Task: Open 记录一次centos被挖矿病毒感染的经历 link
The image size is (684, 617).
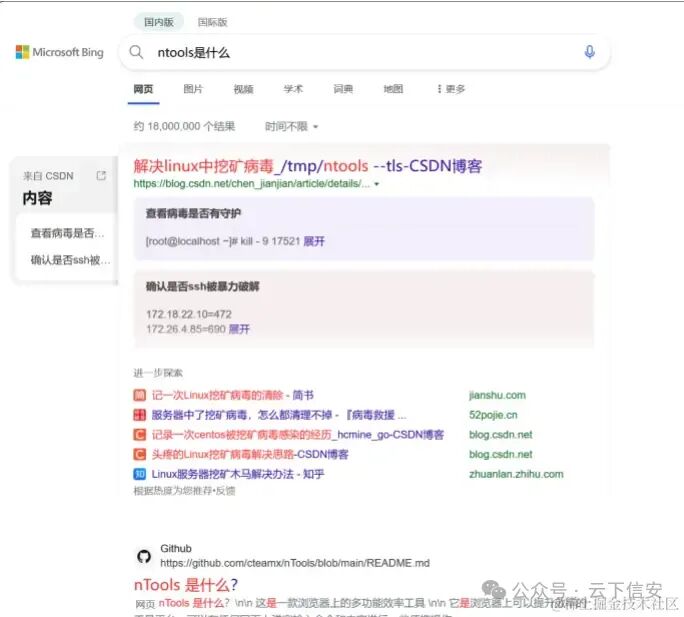Action: (298, 435)
